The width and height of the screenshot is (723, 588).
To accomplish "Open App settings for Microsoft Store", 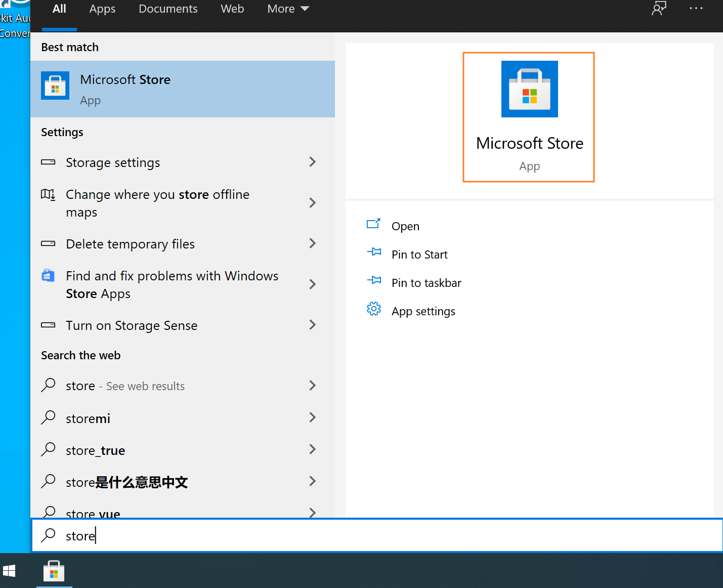I will (x=423, y=311).
